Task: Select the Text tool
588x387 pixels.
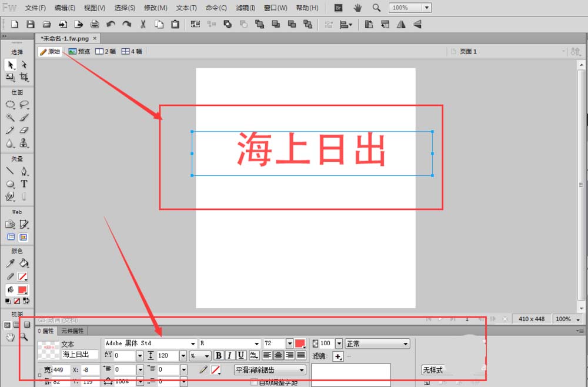Action: [x=24, y=184]
